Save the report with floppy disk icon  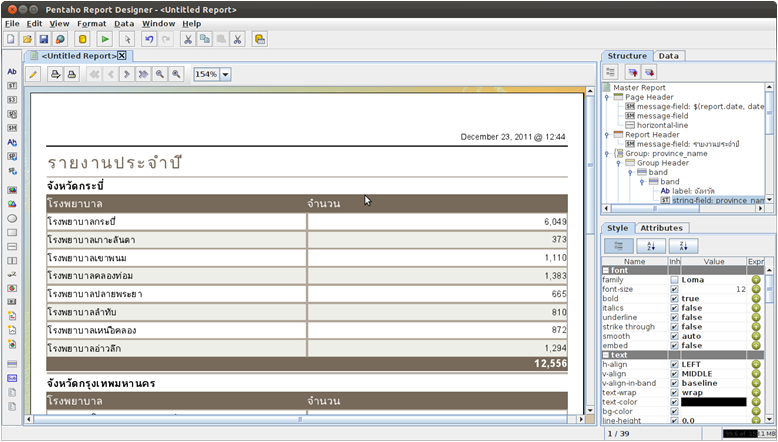pyautogui.click(x=44, y=39)
